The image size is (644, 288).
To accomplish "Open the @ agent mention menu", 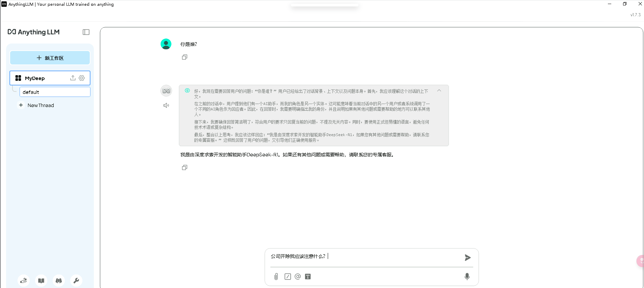I will point(298,277).
